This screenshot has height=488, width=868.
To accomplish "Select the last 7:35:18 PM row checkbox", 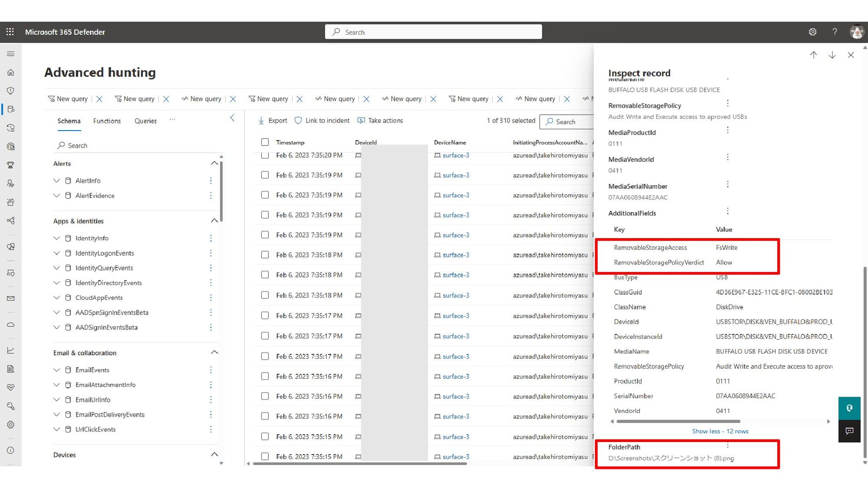I will tap(265, 295).
